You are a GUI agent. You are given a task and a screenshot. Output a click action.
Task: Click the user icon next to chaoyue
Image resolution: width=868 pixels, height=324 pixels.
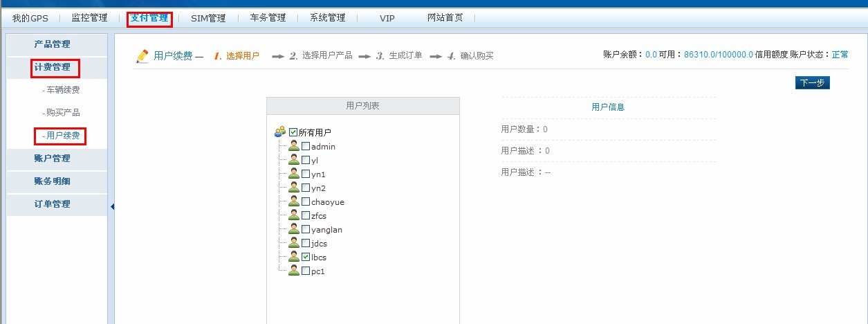pos(294,201)
